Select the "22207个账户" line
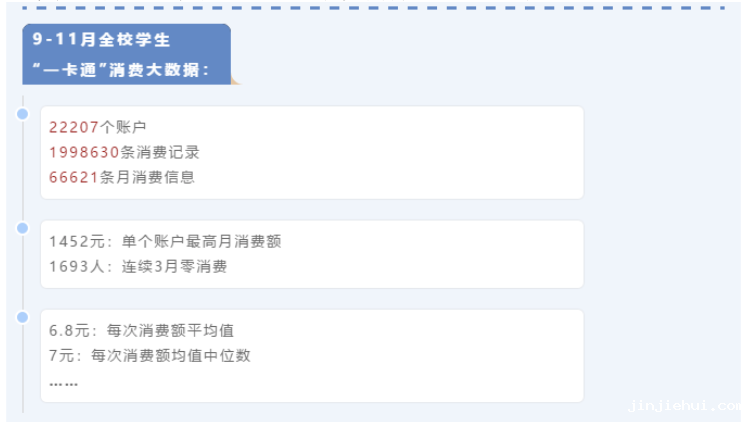Screen dimensions: 742x422 pos(98,127)
